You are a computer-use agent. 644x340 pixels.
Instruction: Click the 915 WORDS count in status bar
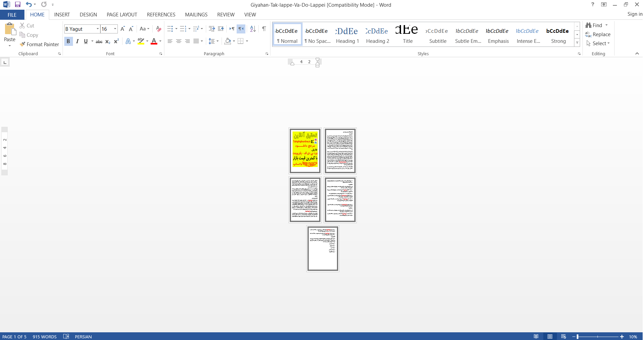[45, 337]
